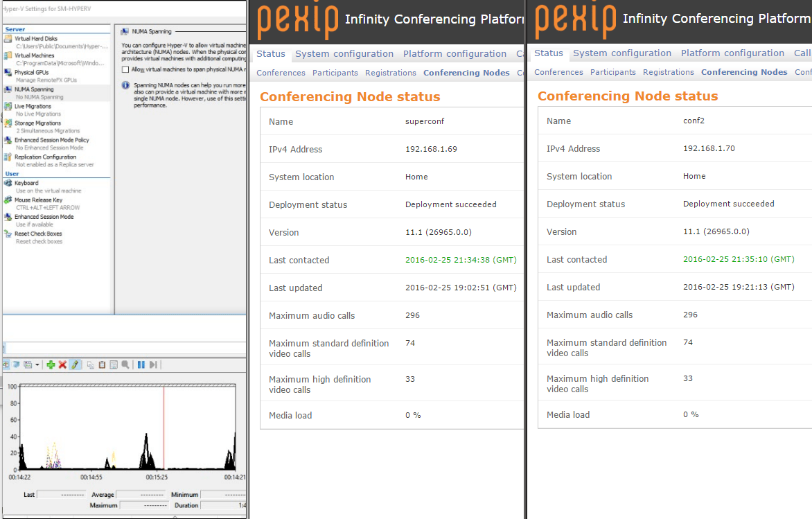Click Copy Properties icon in graph toolbar
This screenshot has width=812, height=519.
pyautogui.click(x=91, y=364)
